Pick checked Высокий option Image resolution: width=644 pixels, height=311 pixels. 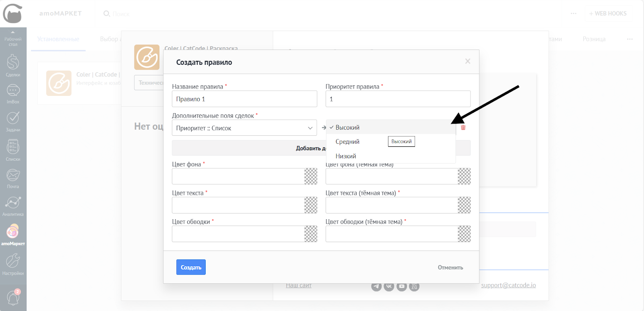pyautogui.click(x=348, y=127)
